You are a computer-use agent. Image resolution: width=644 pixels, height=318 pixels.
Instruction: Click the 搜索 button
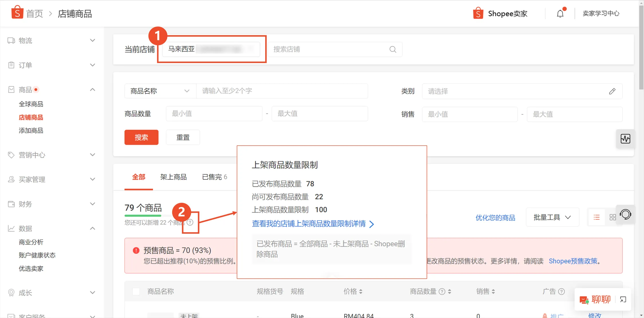coord(141,137)
